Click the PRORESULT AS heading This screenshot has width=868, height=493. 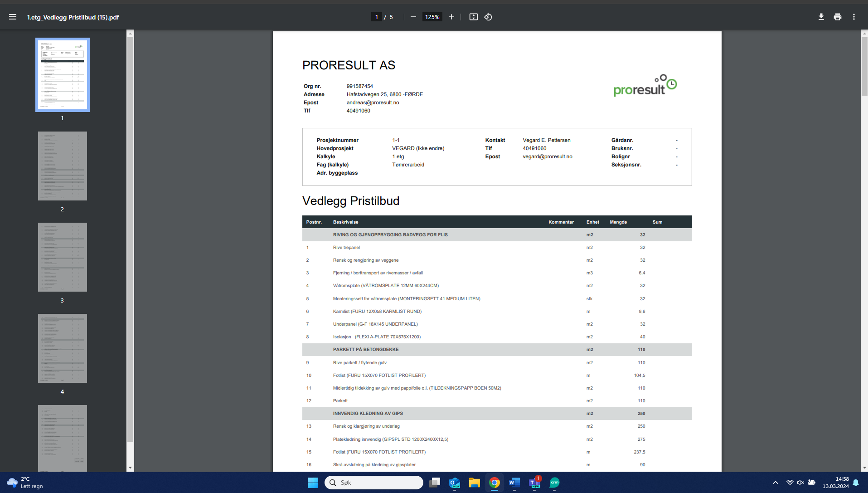349,65
